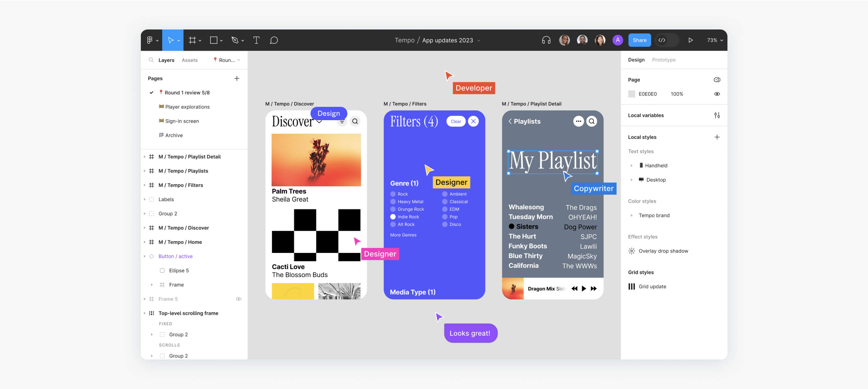Add a new local style
868x389 pixels.
[x=717, y=137]
